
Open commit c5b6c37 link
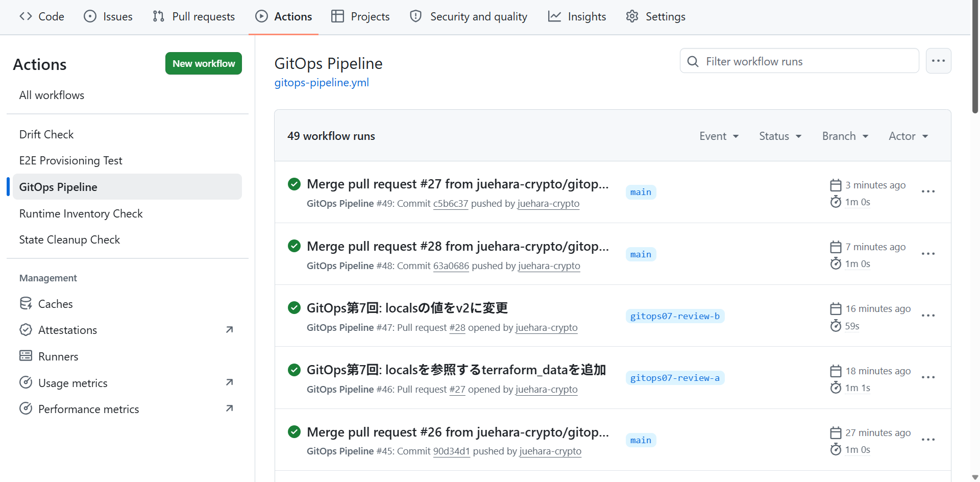(451, 204)
